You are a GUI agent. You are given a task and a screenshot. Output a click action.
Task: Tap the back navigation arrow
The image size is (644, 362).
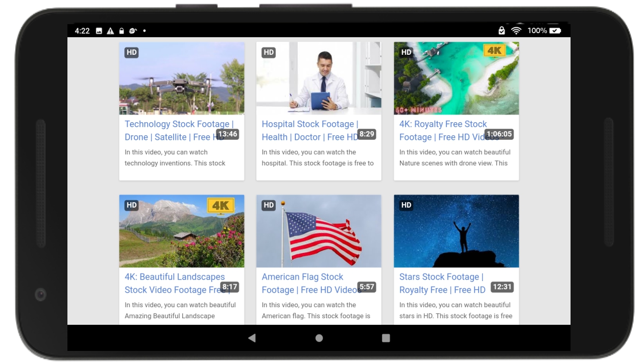point(252,338)
